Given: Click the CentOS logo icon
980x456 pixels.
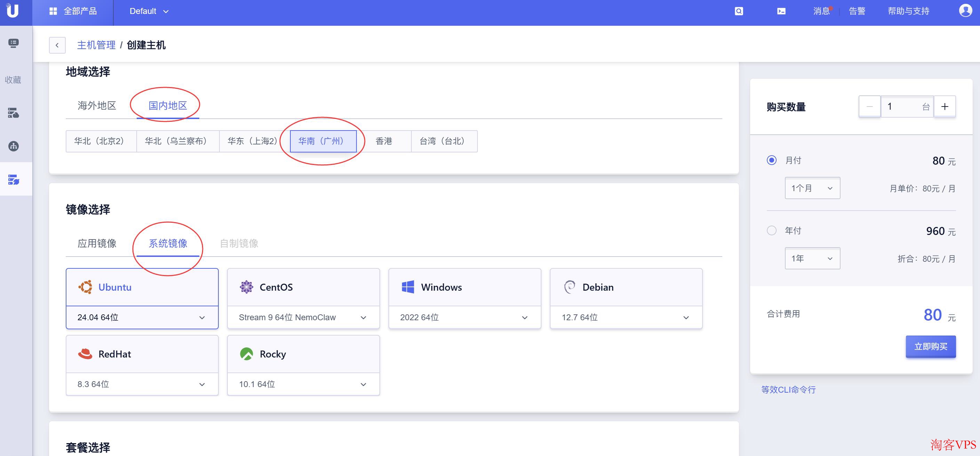Looking at the screenshot, I should 247,287.
